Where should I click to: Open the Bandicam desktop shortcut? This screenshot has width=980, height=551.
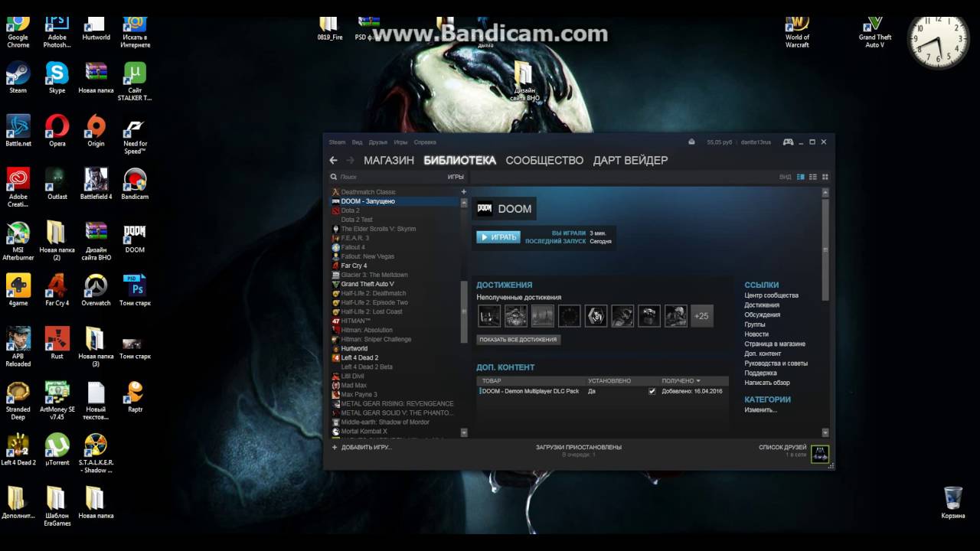click(135, 184)
